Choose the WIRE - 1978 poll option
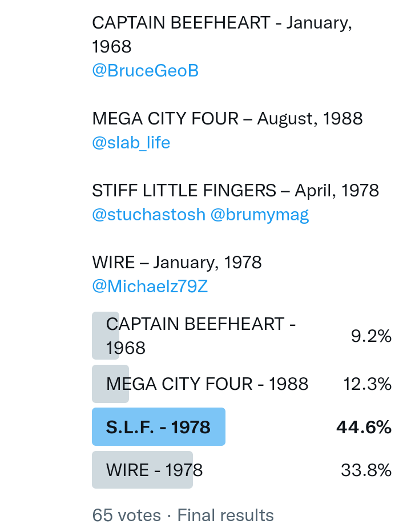The image size is (411, 532). 154,470
